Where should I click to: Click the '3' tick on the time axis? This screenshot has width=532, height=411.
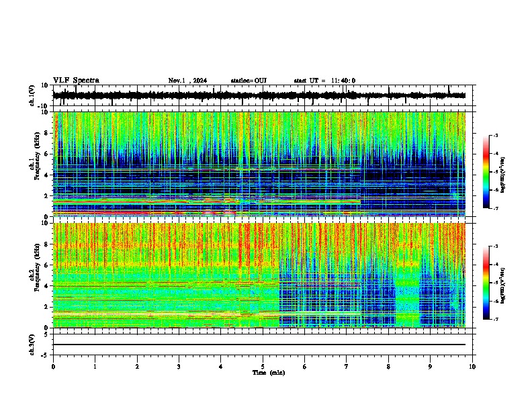[x=179, y=367]
